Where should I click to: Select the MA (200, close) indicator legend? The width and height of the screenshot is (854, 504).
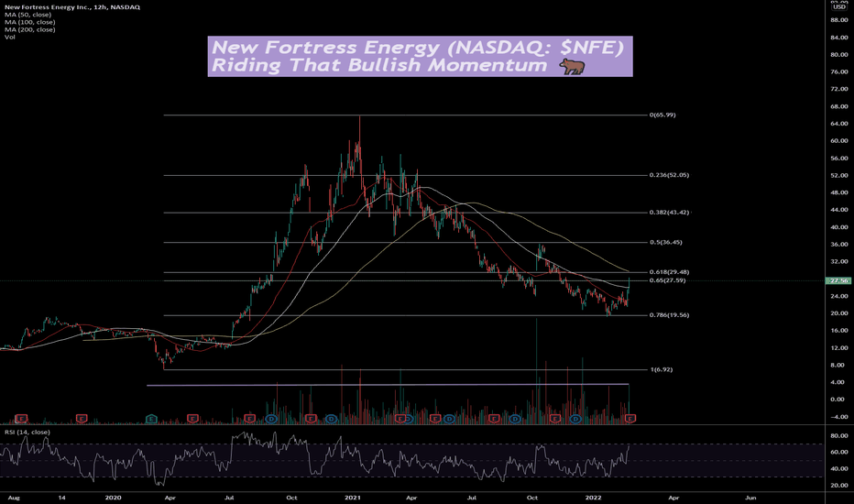(30, 29)
